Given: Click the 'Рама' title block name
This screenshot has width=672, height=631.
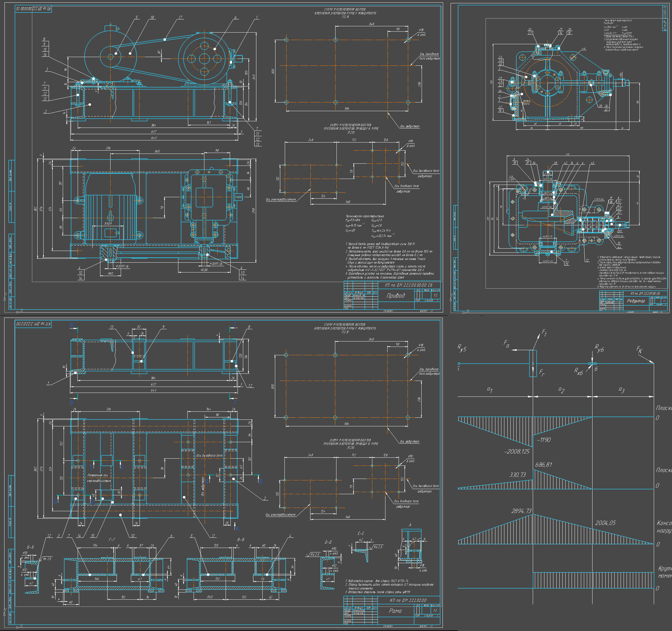Looking at the screenshot, I should click(395, 611).
